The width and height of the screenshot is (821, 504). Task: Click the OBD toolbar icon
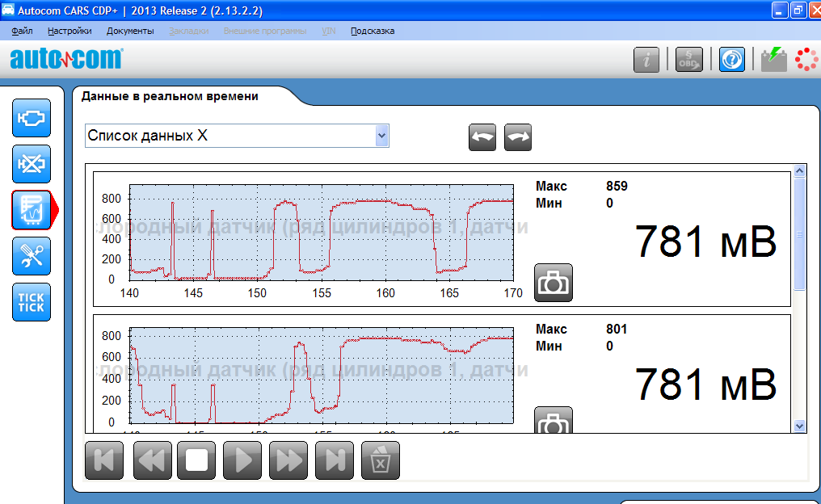coord(689,60)
